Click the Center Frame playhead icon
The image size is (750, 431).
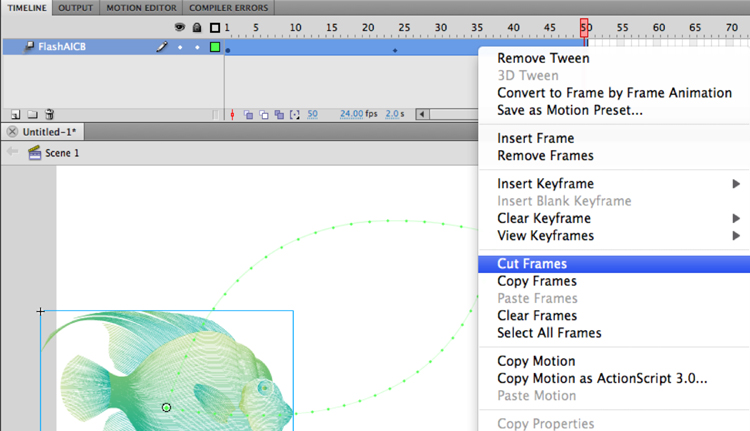232,114
